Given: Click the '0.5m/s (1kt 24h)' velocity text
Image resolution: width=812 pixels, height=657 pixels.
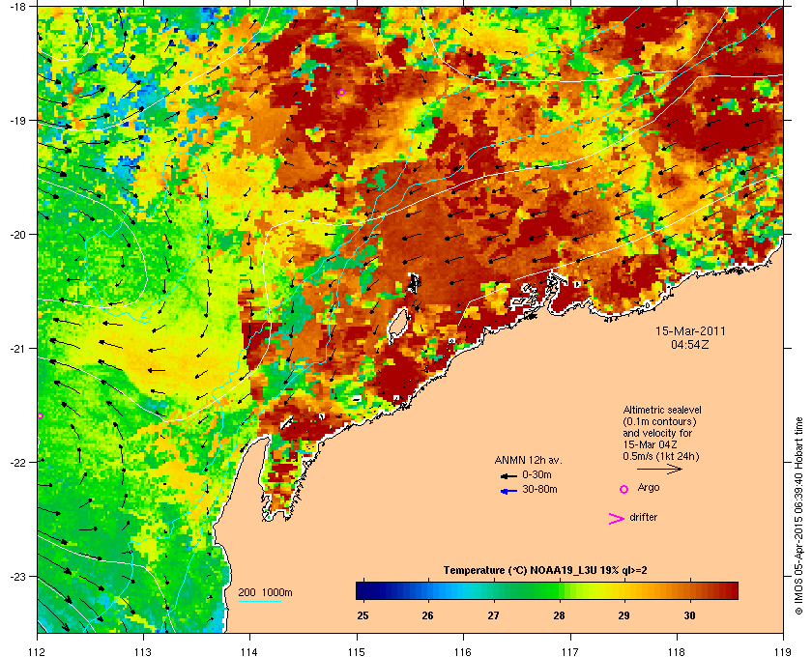Looking at the screenshot, I should (x=661, y=457).
